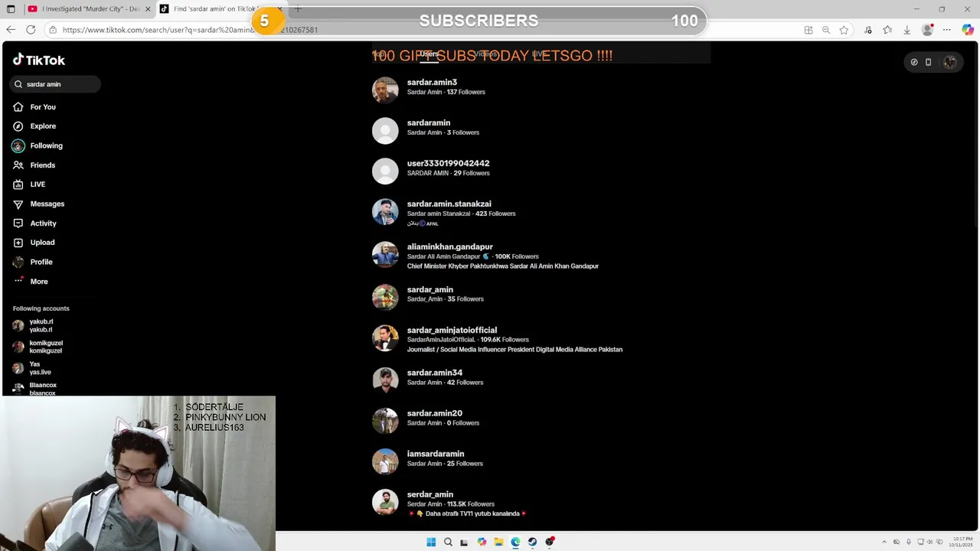Open File Explorer from taskbar
This screenshot has height=551, width=980.
click(x=498, y=542)
